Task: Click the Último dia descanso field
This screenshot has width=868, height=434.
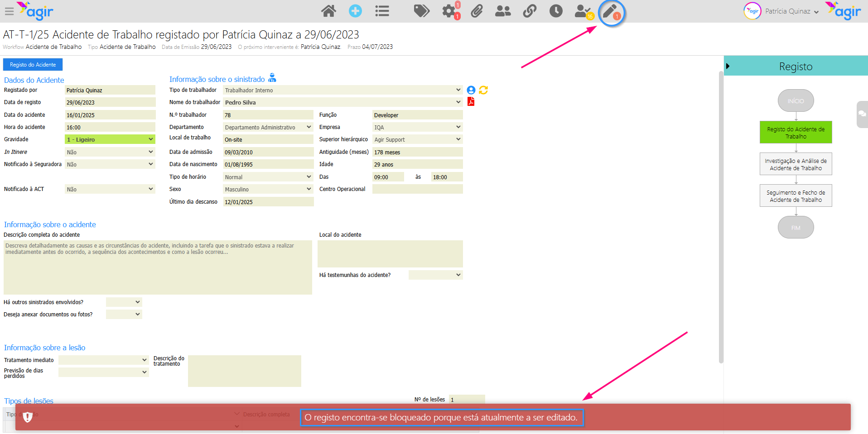Action: [268, 202]
